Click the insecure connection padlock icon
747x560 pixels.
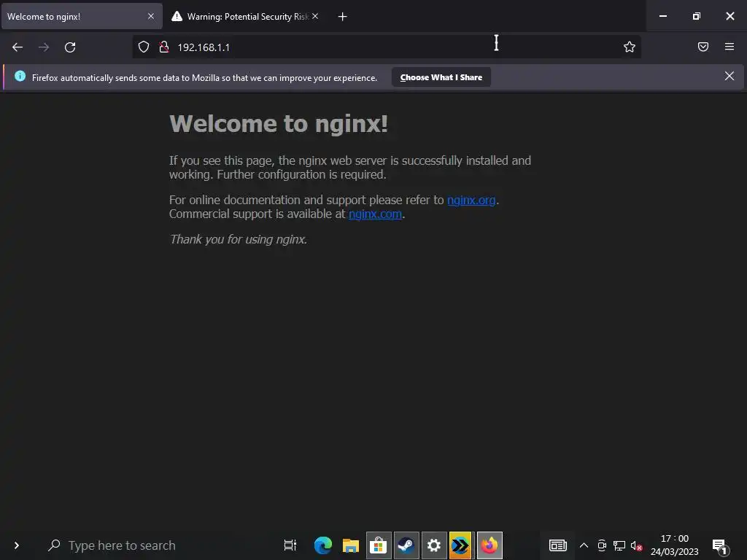(x=164, y=47)
